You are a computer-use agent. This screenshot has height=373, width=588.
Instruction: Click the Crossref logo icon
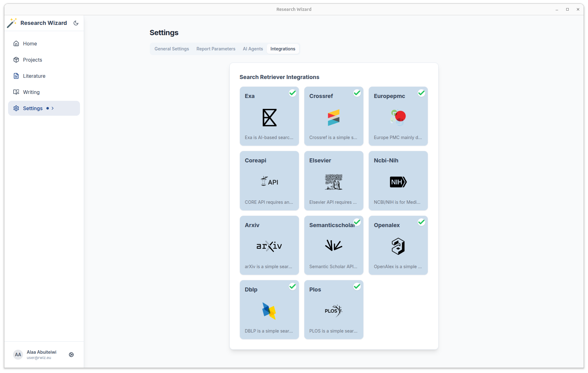pos(333,118)
